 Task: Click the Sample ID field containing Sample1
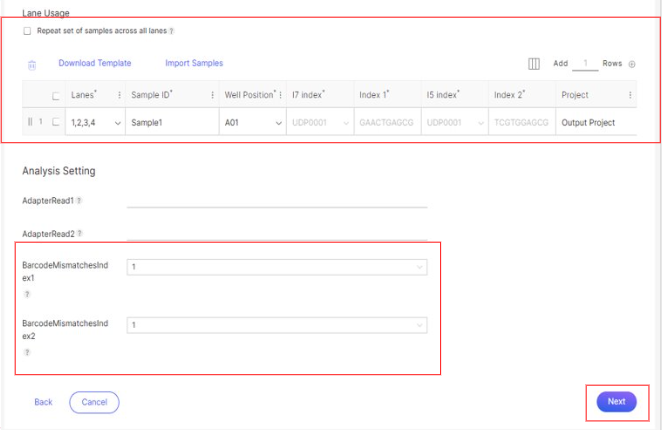170,123
